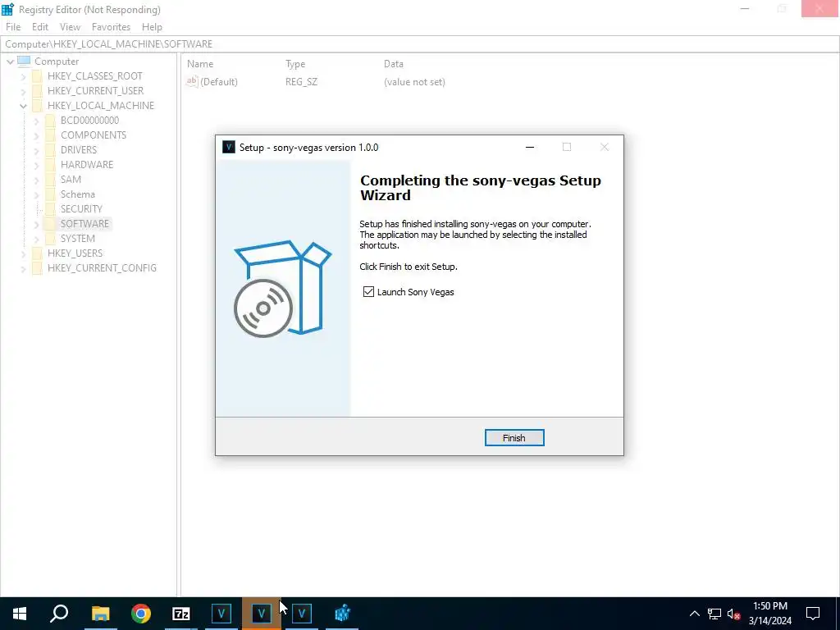
Task: Show hidden system tray icons
Action: coord(694,614)
